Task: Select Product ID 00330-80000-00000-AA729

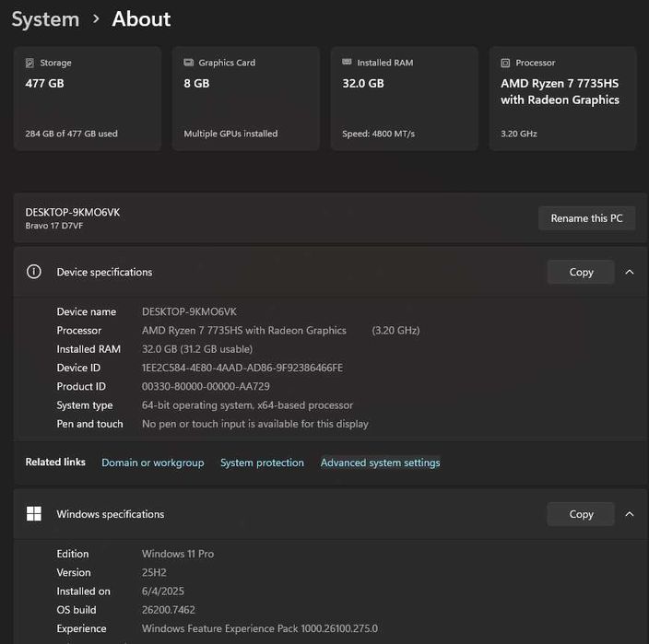Action: pyautogui.click(x=206, y=386)
